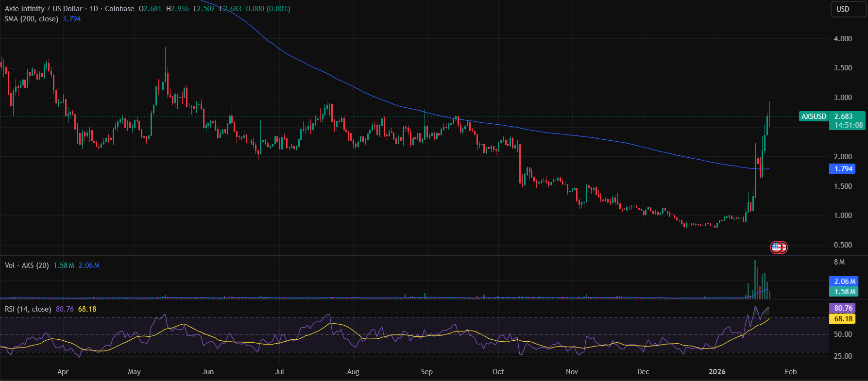Click the 3.500 price axis level
The height and width of the screenshot is (381, 868).
click(x=843, y=68)
